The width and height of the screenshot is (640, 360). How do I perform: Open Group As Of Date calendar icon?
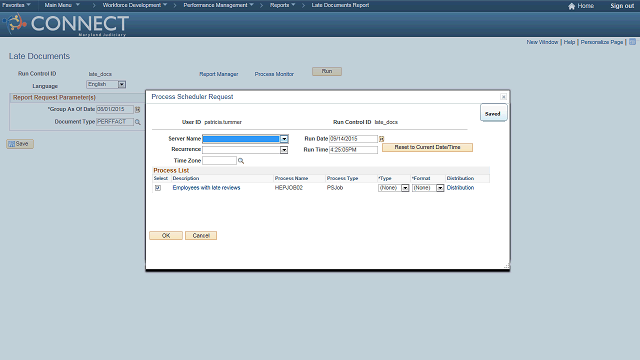pyautogui.click(x=138, y=109)
